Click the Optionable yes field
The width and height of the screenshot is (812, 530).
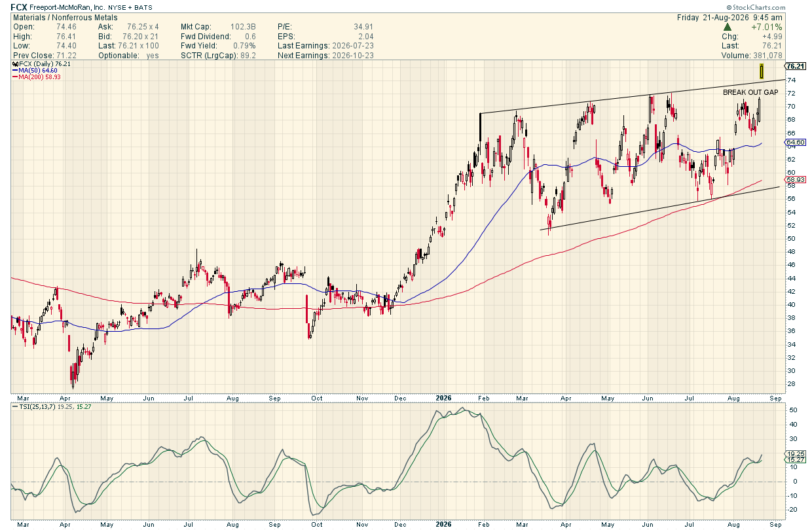[x=127, y=56]
